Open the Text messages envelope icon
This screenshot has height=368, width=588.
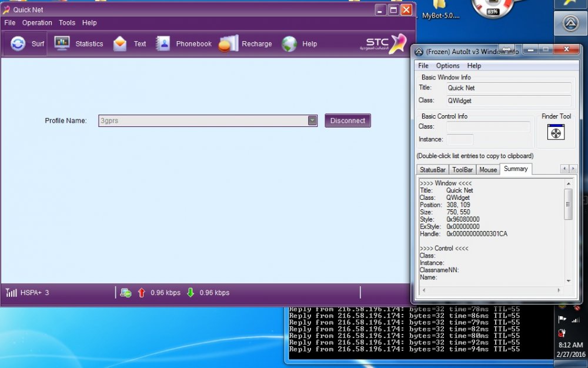119,44
